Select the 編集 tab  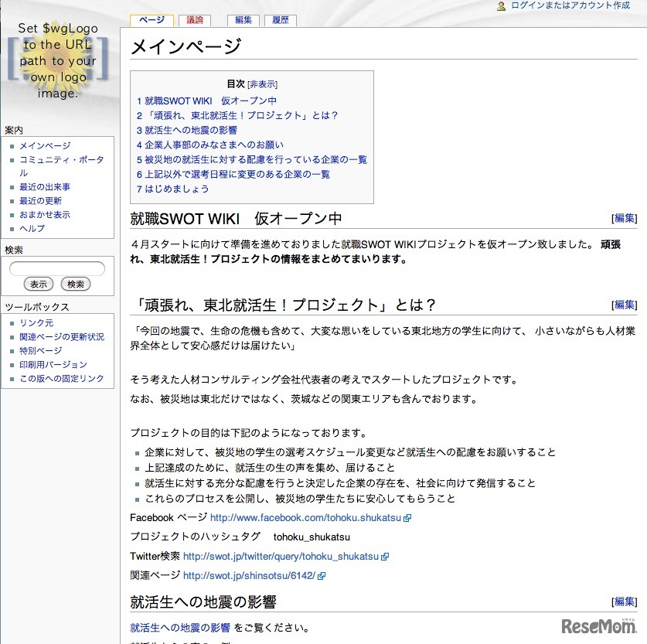[x=242, y=20]
